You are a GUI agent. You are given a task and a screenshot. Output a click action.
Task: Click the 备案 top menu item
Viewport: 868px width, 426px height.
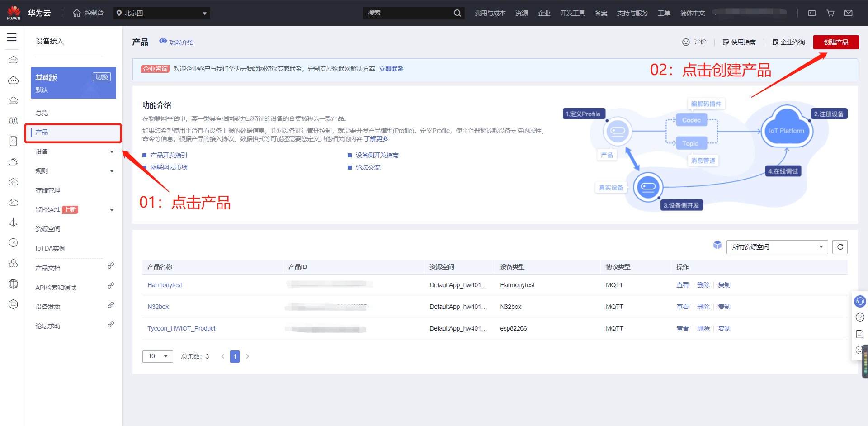601,13
